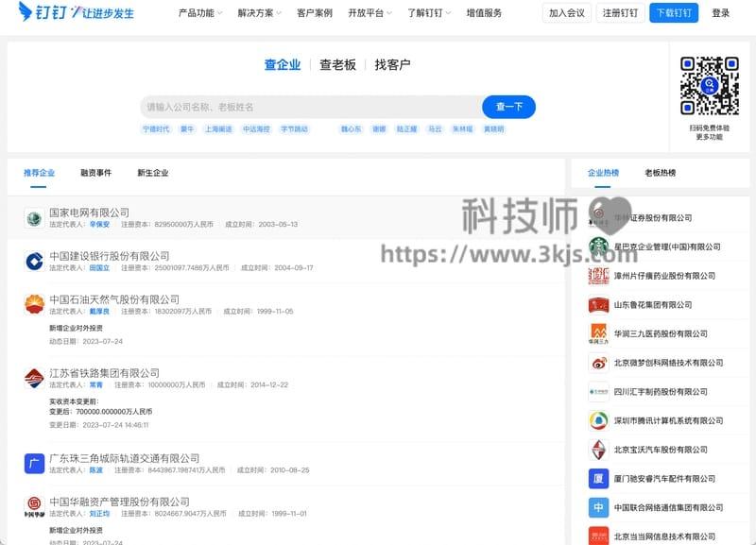Click the QR code to scan

[x=710, y=86]
